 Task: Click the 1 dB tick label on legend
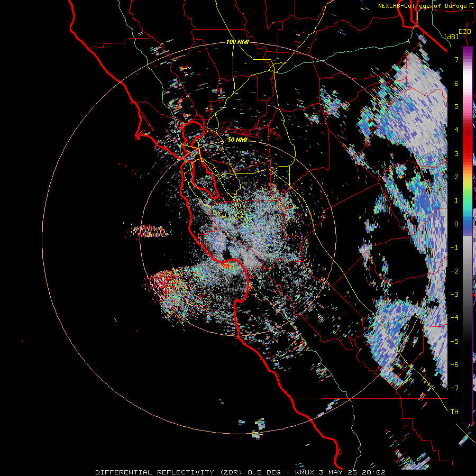[x=456, y=200]
